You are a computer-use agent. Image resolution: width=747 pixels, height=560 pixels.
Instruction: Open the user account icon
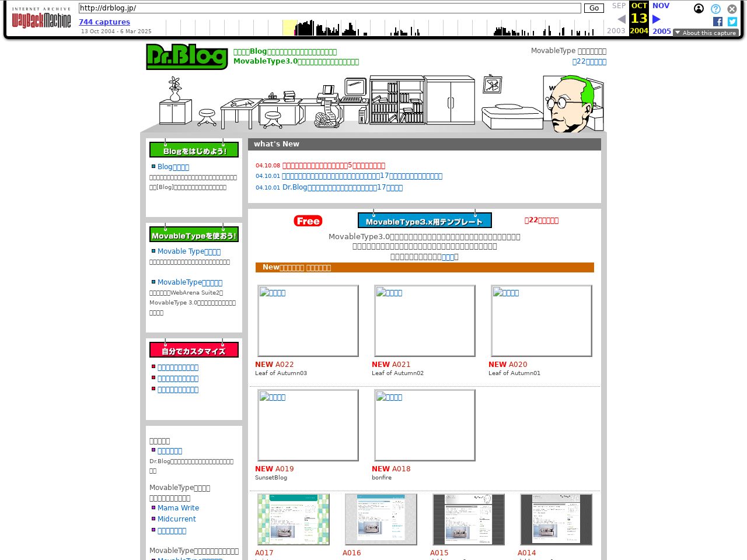pyautogui.click(x=699, y=9)
